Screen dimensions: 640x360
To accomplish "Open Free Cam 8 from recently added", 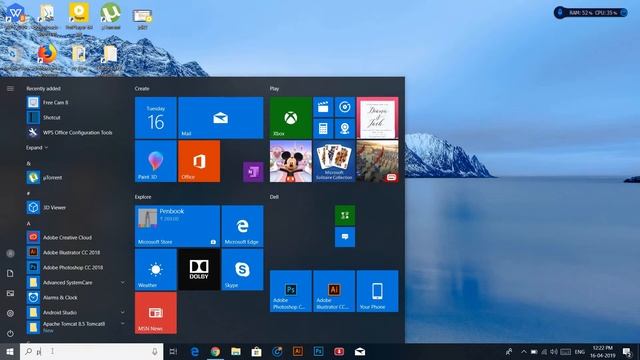I will [76, 102].
